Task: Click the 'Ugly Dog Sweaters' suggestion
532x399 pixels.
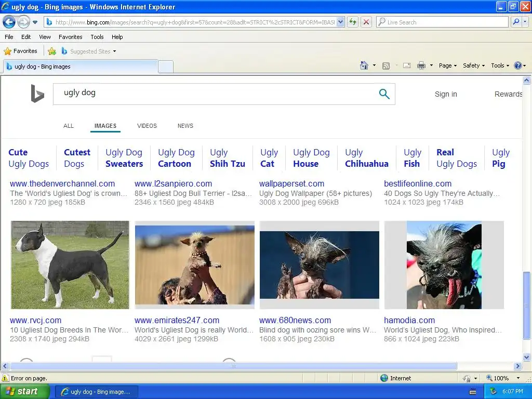Action: [124, 158]
